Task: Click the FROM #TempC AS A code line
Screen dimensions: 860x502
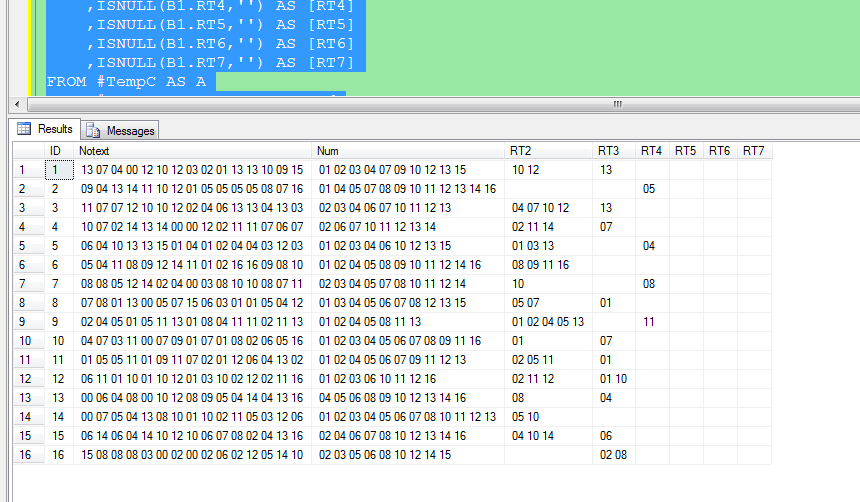Action: [x=126, y=82]
